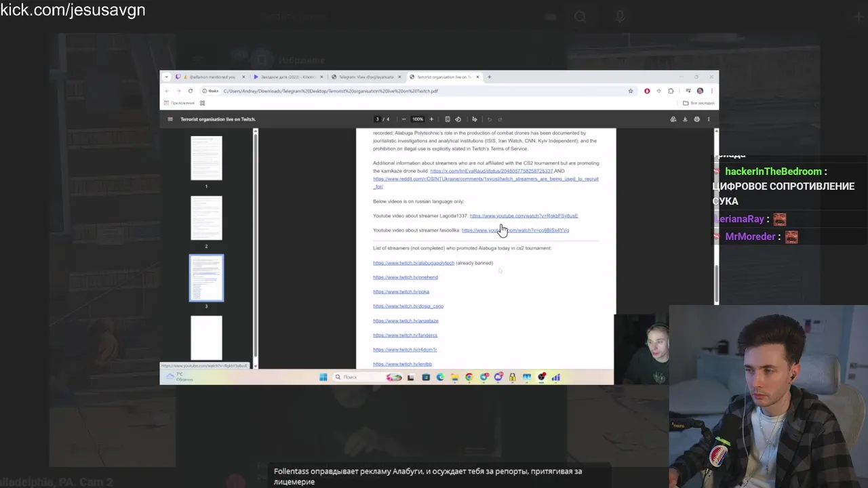The width and height of the screenshot is (868, 488).
Task: Open the weather widget on taskbar
Action: click(180, 378)
